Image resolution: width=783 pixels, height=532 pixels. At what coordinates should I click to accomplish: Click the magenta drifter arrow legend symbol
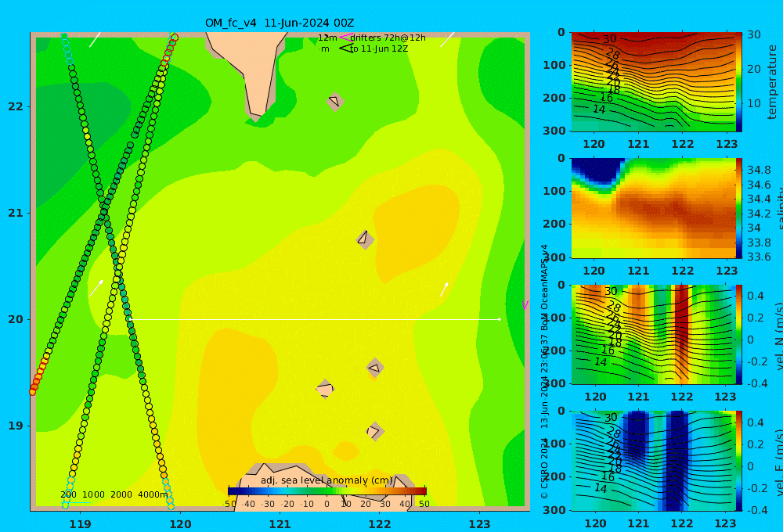(x=345, y=37)
